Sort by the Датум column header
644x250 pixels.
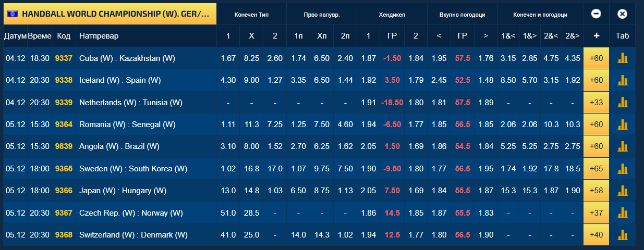click(x=15, y=36)
